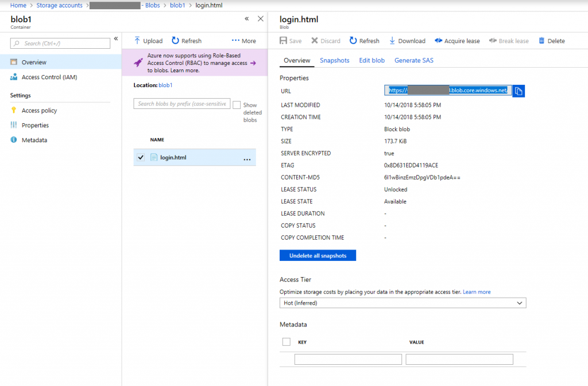Open Access Control (IAM) icon

click(x=14, y=77)
